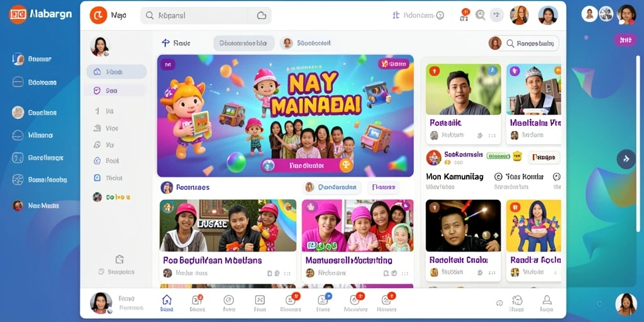Open the 'Manuaseli Mootaliting' video thumbnail
Screen dimensions: 644x322
coord(358,226)
